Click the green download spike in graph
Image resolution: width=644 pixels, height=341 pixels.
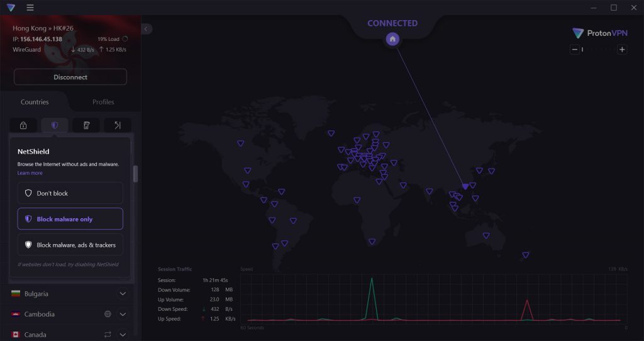(372, 298)
